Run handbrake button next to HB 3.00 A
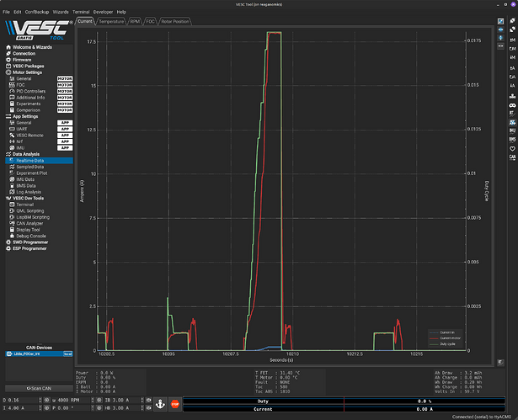This screenshot has height=420, width=518. [x=148, y=408]
